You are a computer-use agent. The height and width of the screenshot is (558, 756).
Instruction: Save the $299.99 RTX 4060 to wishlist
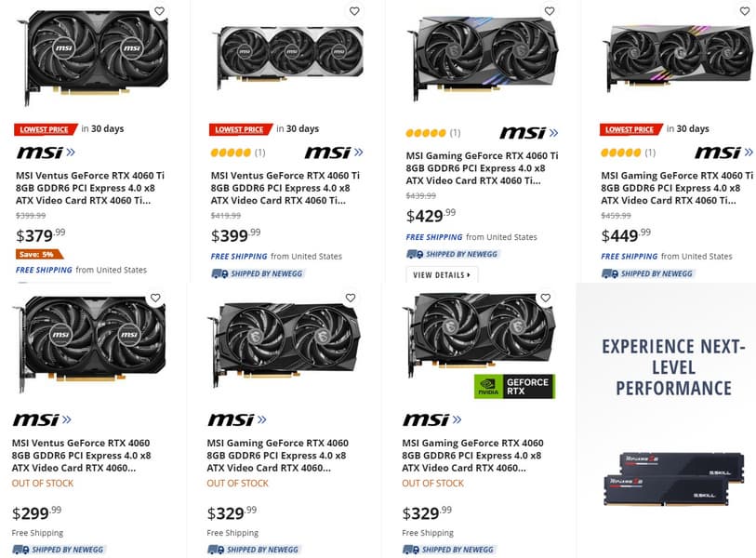click(x=155, y=299)
